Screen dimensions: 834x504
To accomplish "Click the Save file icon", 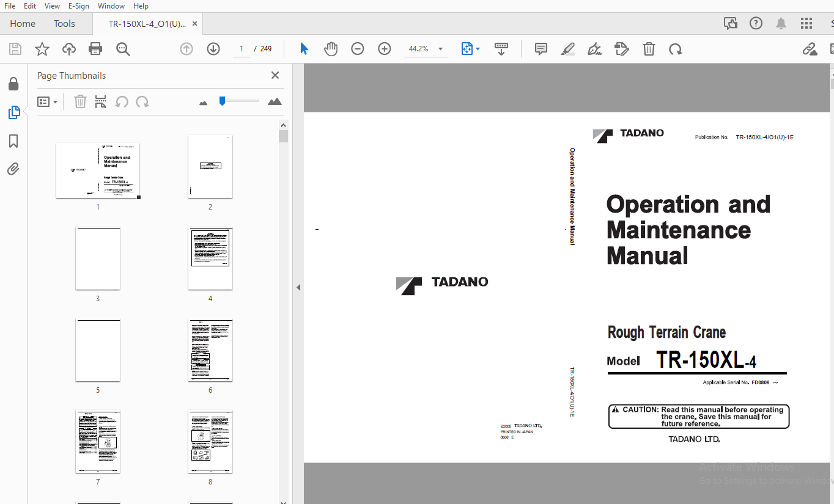I will pos(15,49).
